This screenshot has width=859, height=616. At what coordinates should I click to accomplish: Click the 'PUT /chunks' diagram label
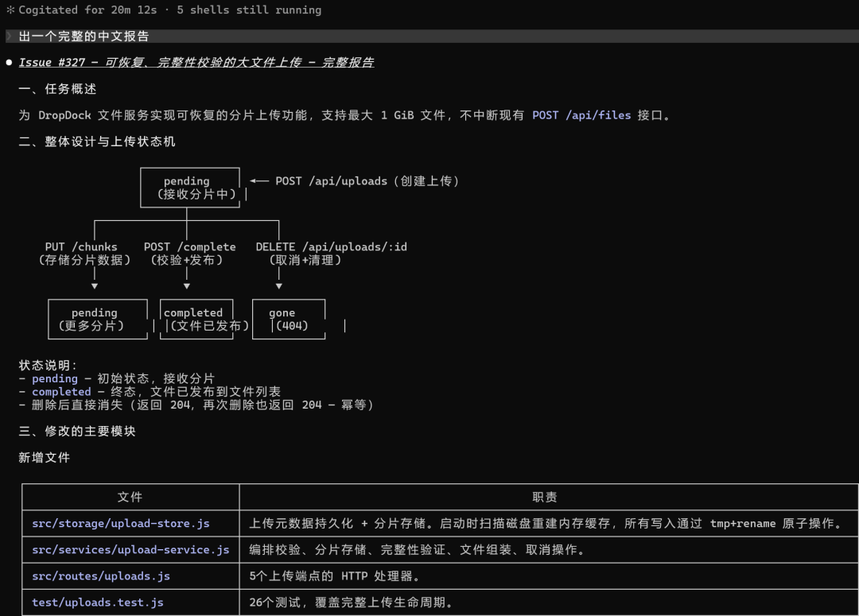click(x=81, y=247)
